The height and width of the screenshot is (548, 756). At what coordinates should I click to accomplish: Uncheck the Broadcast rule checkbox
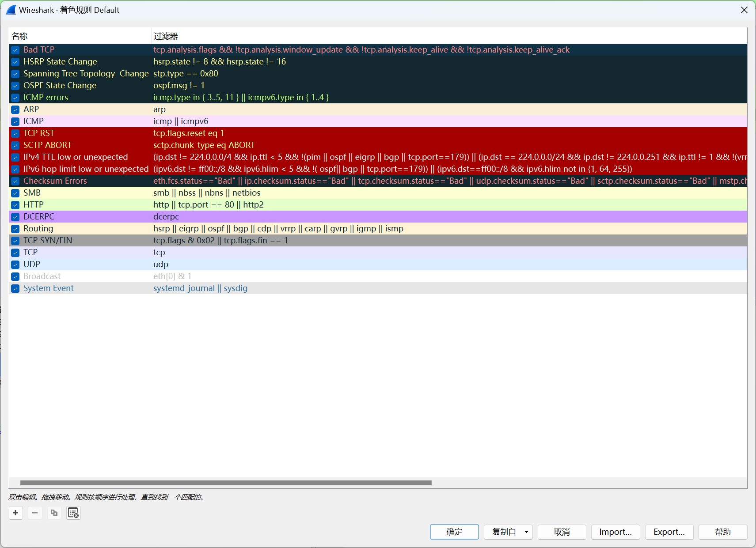15,276
